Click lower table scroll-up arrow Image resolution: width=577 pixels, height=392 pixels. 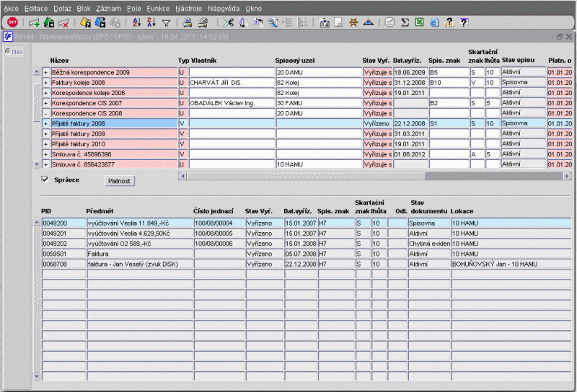coord(37,223)
